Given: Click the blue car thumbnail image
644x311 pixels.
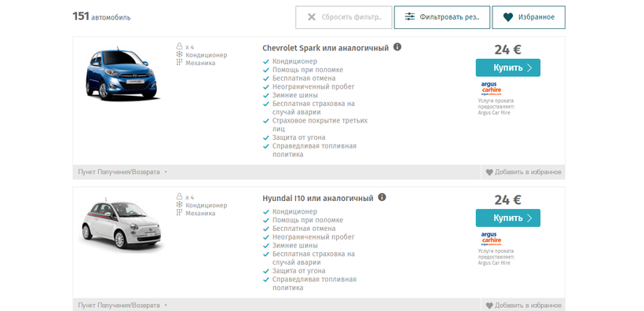Looking at the screenshot, I should [x=121, y=73].
